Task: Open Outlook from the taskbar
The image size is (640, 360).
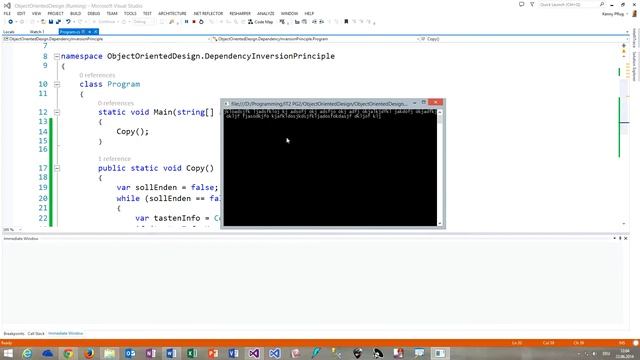Action: click(x=130, y=353)
